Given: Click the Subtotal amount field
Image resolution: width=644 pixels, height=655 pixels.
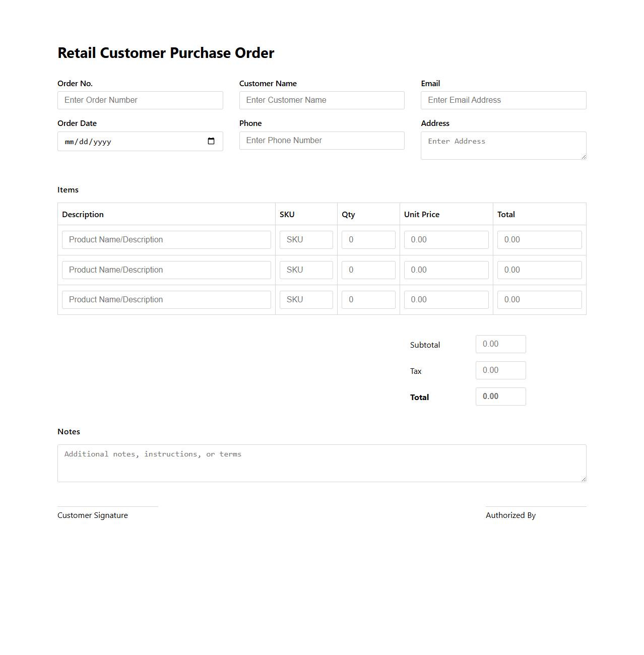Looking at the screenshot, I should click(x=500, y=344).
